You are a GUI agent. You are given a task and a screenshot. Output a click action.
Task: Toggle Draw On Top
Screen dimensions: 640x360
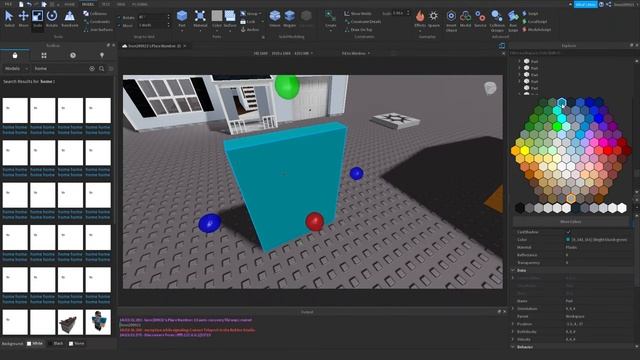coord(358,29)
